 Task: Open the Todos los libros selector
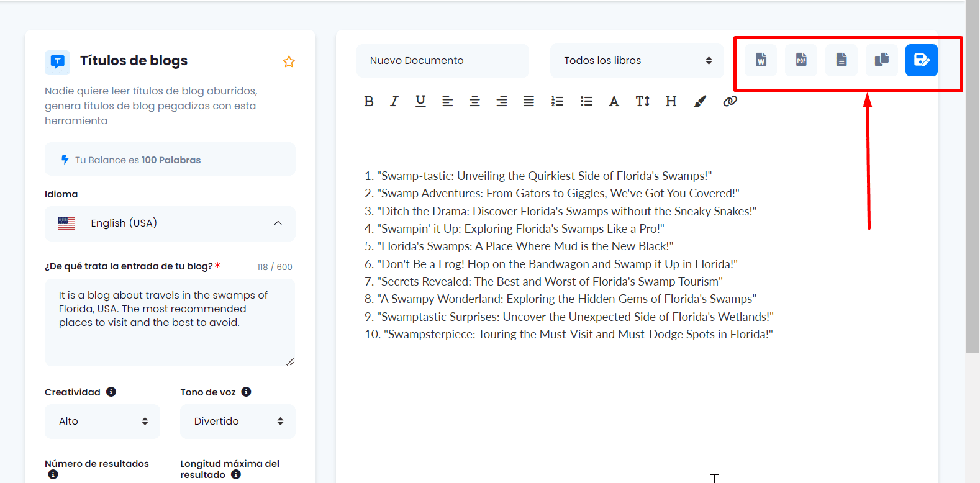pos(637,61)
